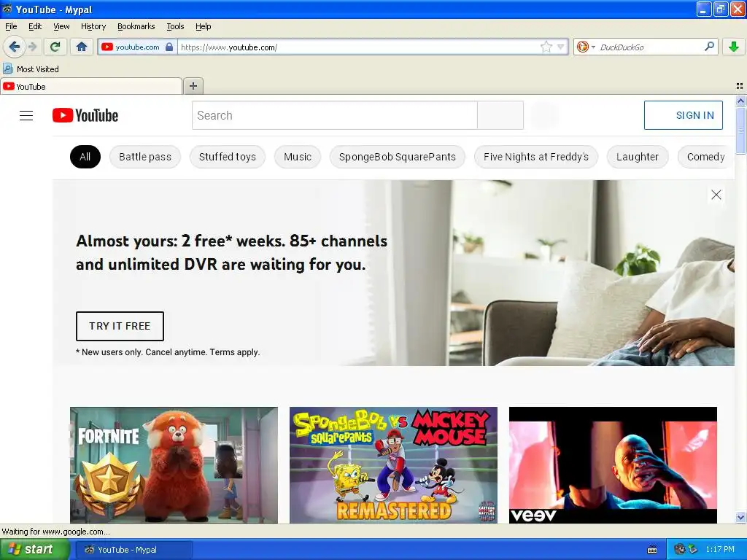Click the TRY IT FREE button

[x=120, y=326]
